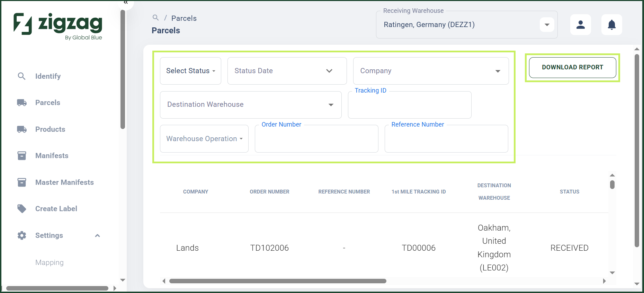Click the sidebar scroll down arrow
The width and height of the screenshot is (644, 293).
tap(123, 280)
